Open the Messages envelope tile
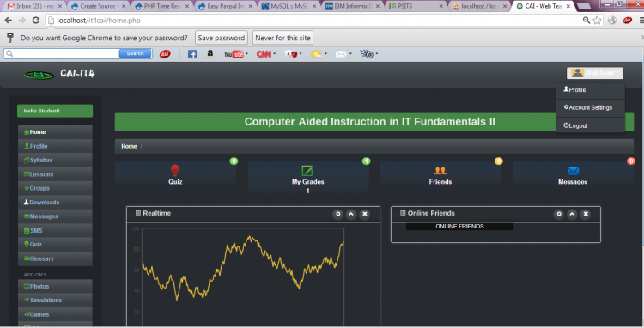 click(x=573, y=174)
